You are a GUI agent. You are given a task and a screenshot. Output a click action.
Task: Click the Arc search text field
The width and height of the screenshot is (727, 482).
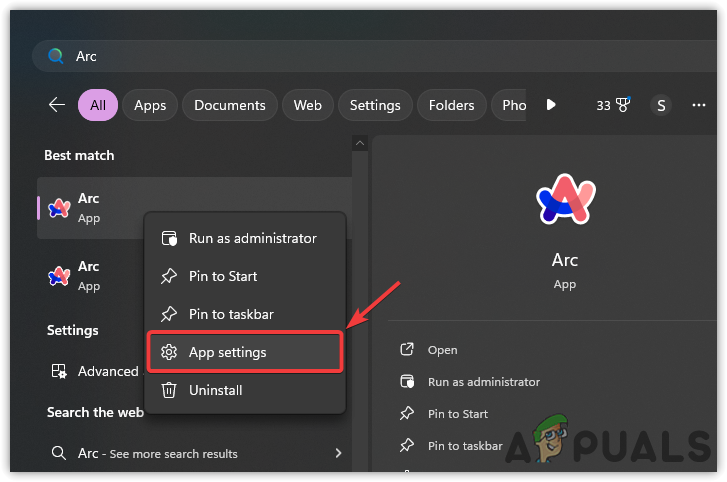[376, 56]
